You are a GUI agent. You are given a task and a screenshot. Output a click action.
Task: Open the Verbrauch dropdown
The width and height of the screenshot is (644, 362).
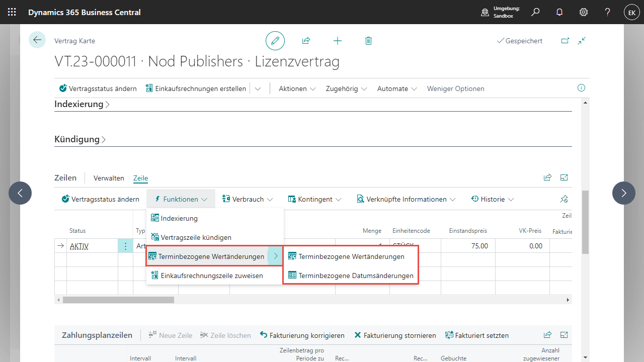(x=248, y=199)
